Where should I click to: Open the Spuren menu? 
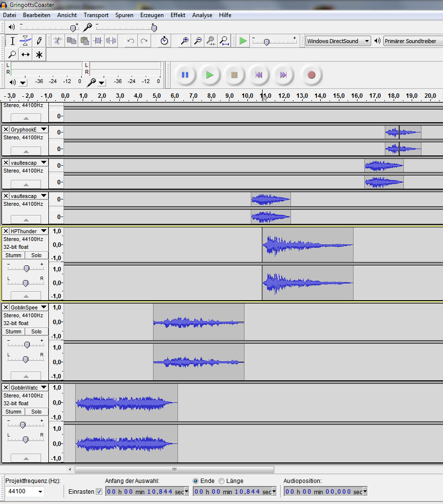[124, 15]
